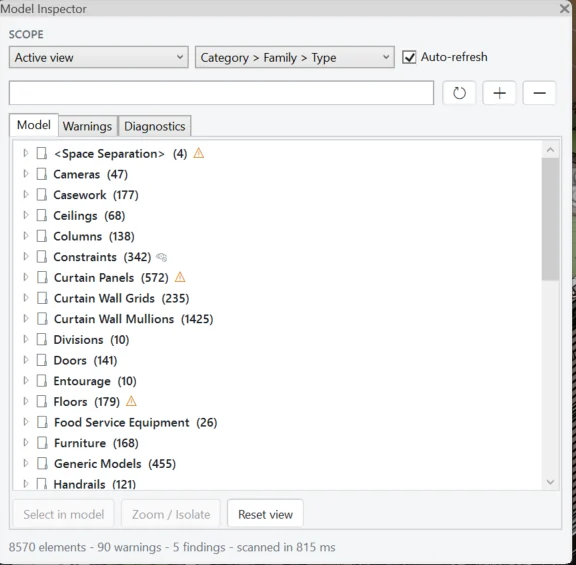
Task: Click the search filter input field
Action: (221, 93)
